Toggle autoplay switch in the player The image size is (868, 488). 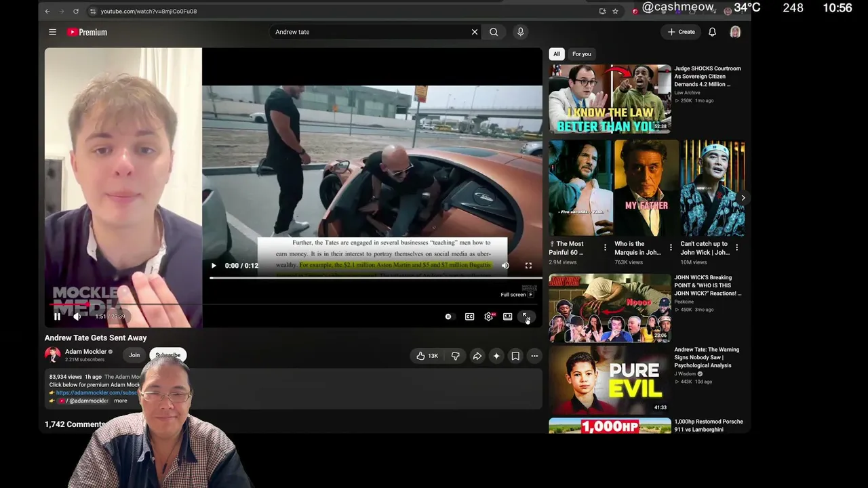448,317
